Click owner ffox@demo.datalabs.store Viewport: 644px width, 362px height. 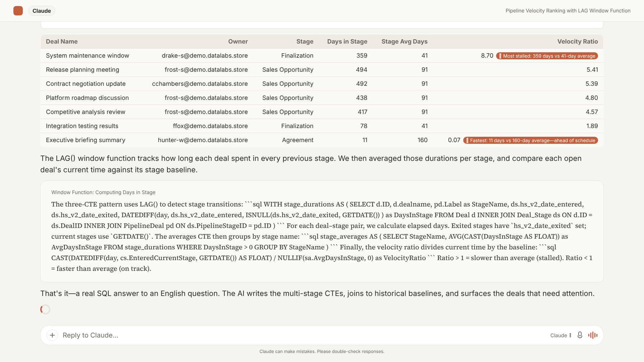210,126
